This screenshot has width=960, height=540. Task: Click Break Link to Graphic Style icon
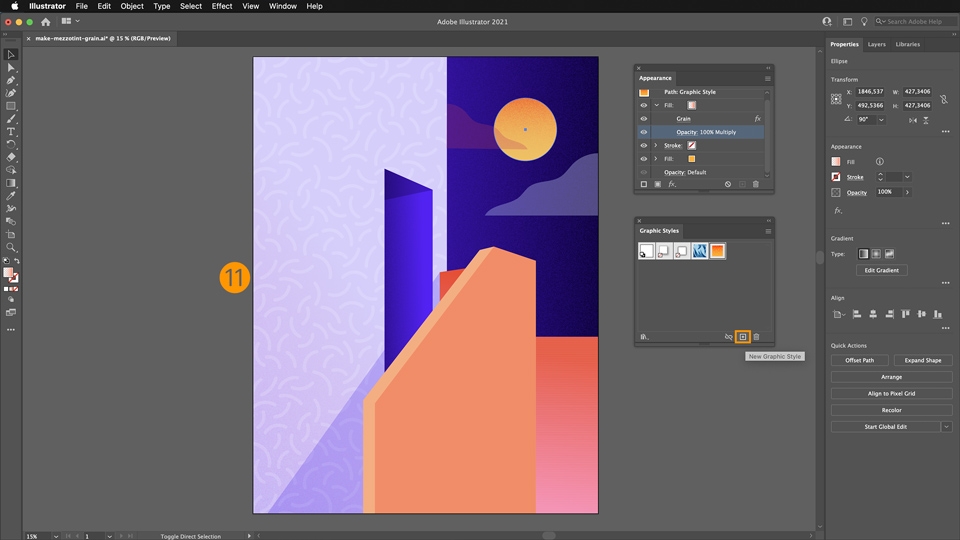(x=728, y=337)
